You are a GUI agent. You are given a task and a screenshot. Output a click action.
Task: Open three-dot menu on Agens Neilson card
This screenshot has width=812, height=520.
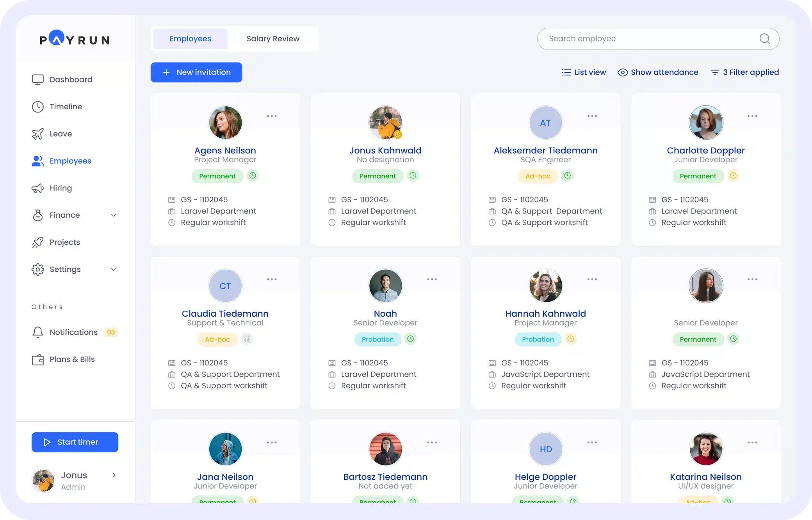272,116
